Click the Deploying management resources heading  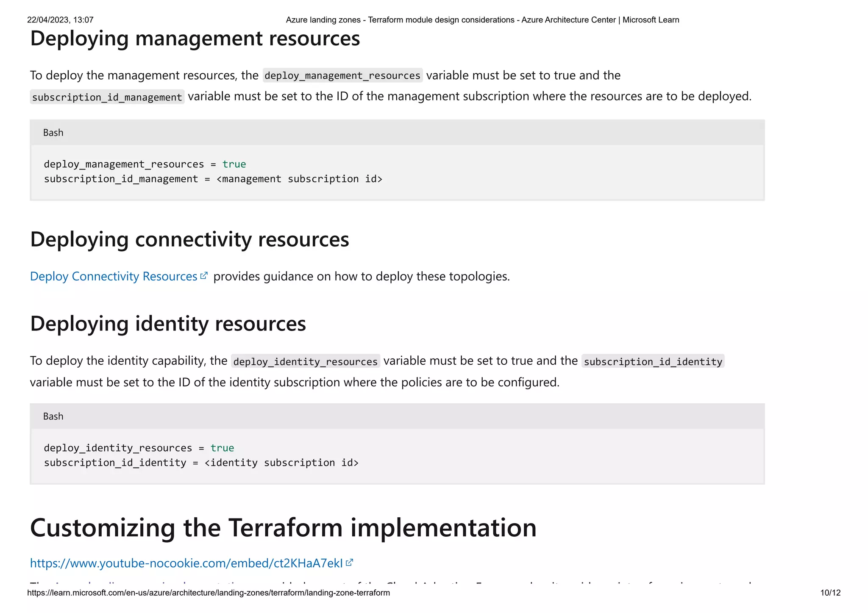pyautogui.click(x=195, y=39)
